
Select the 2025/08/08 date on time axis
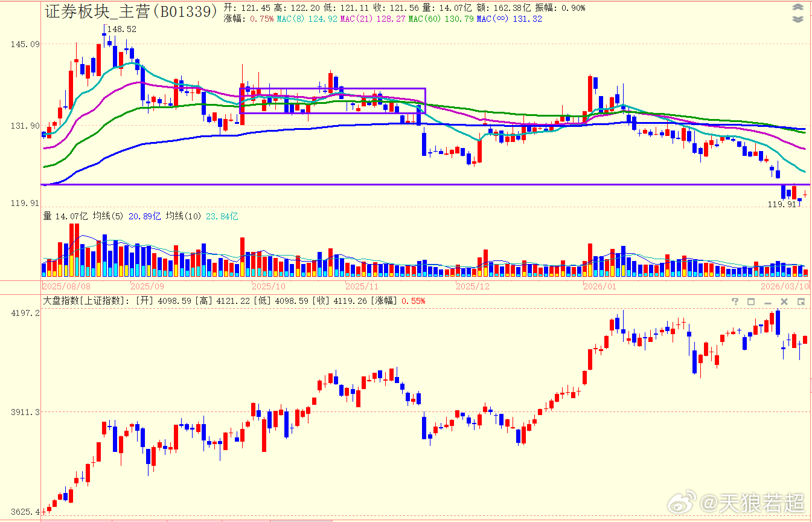[x=67, y=286]
